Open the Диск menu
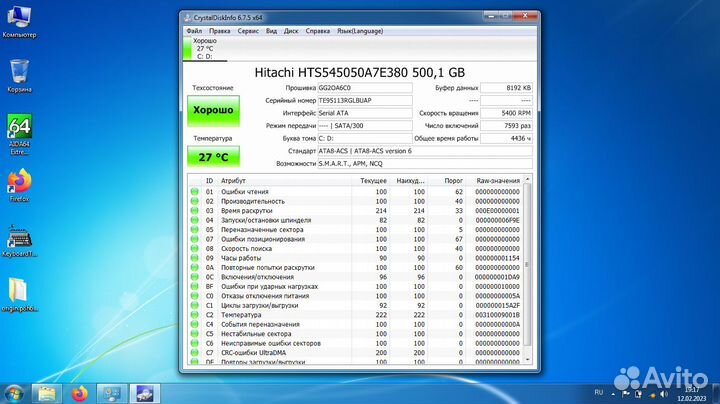The image size is (720, 404). tap(291, 31)
